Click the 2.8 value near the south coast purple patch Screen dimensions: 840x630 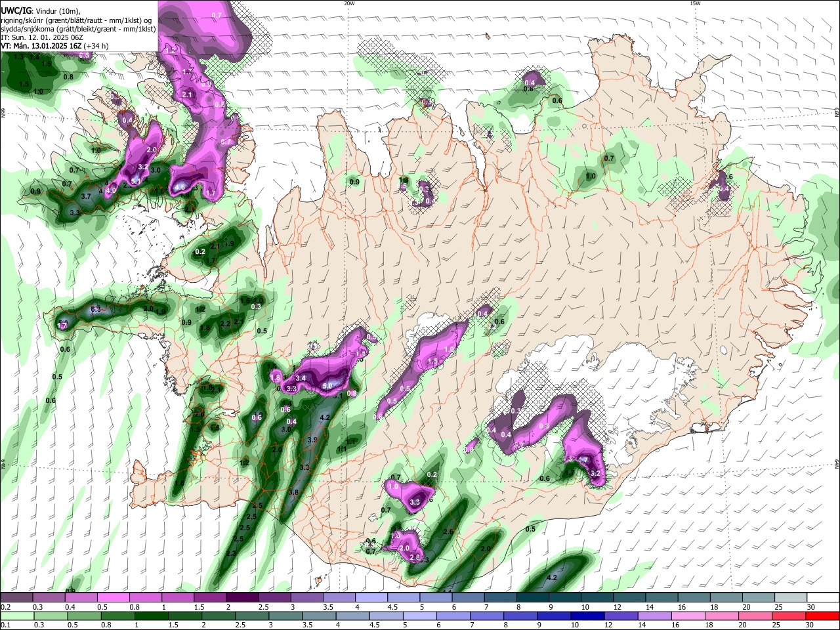tap(414, 557)
